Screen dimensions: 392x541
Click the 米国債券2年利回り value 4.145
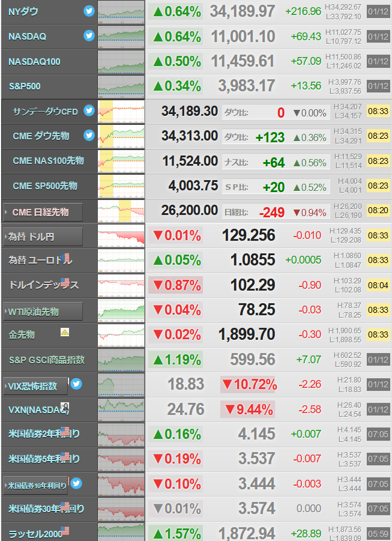(x=256, y=434)
